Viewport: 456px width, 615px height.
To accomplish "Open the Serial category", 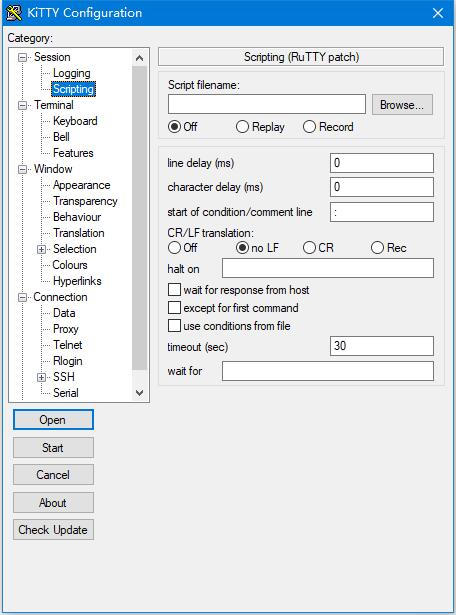I will 65,393.
